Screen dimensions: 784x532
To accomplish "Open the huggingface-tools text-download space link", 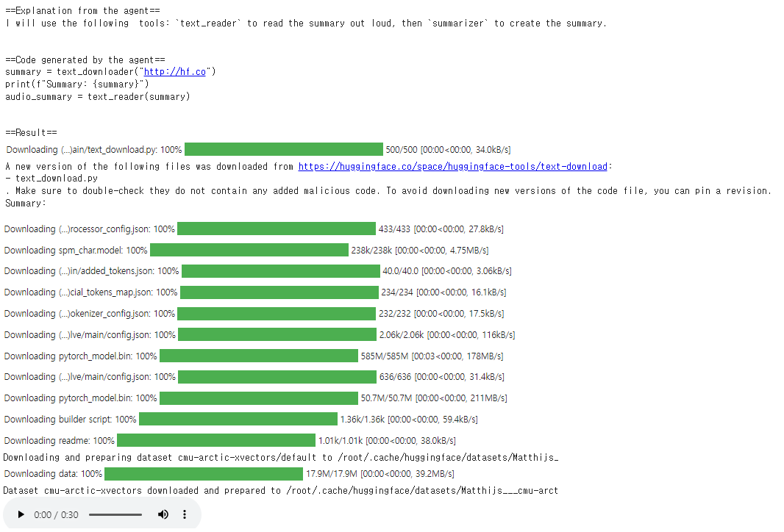I will pos(452,166).
